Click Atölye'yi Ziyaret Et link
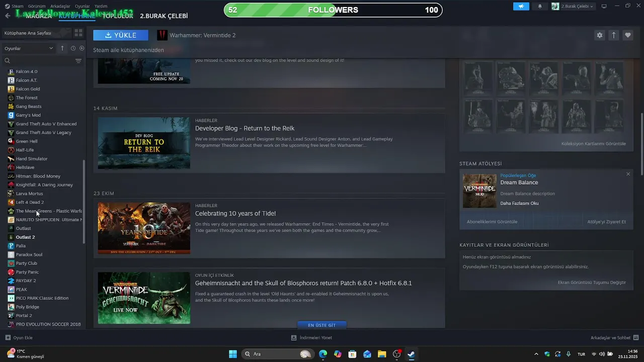Viewport: 644px width, 362px height. (606, 221)
